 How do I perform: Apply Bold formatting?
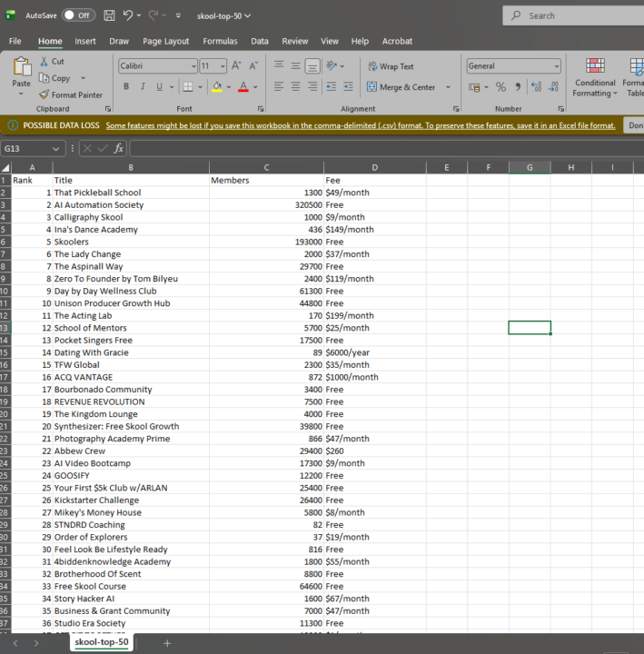point(126,87)
